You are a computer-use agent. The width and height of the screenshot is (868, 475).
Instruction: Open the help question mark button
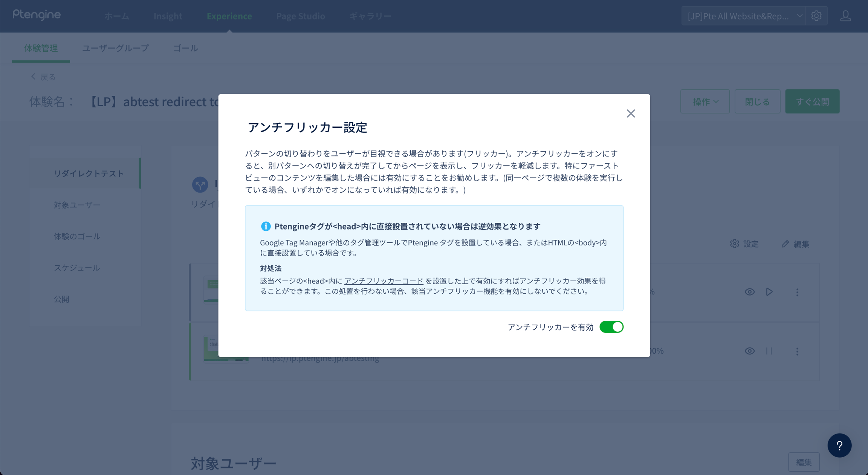click(839, 445)
